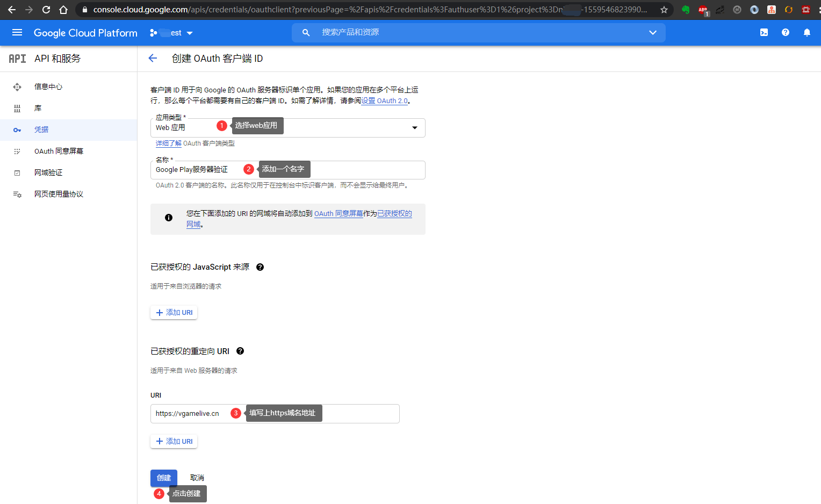Screen dimensions: 821x504
Task: Open the notifications bell
Action: click(x=807, y=33)
